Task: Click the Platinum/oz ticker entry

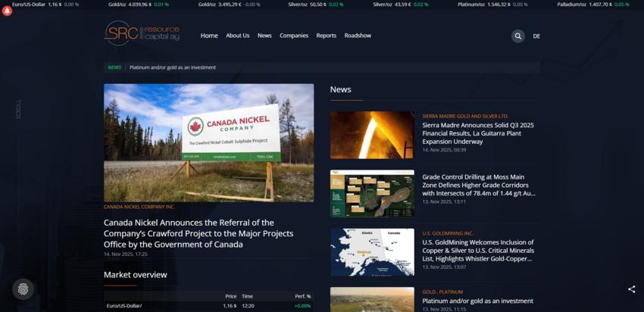Action: coord(492,5)
